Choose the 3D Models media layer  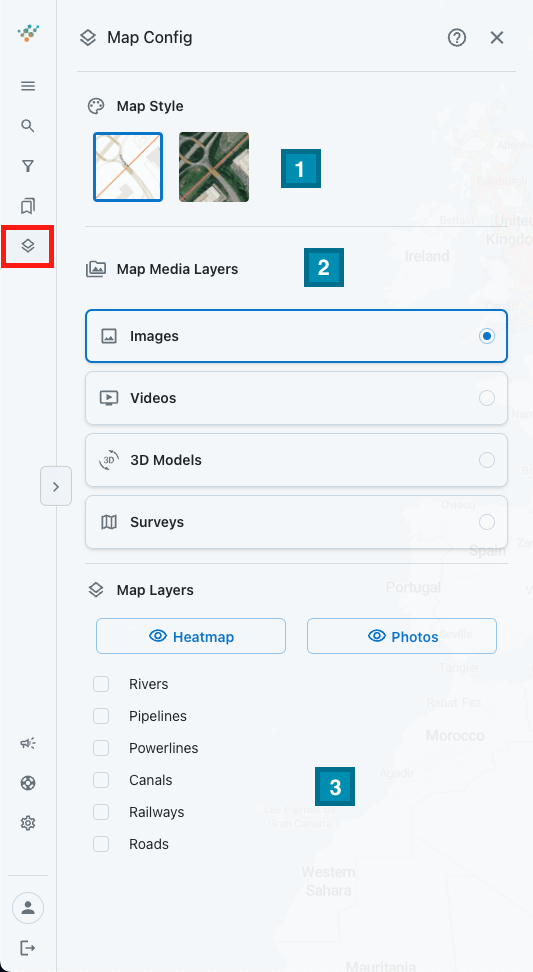(x=296, y=460)
